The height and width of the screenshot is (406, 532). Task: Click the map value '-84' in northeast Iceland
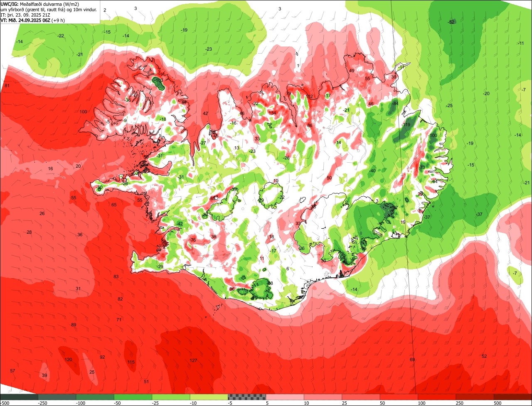click(x=395, y=103)
